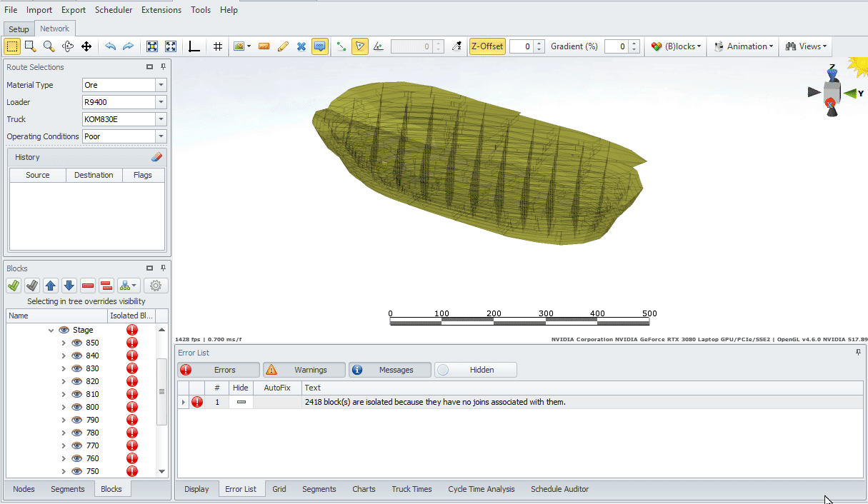Hide the Stage group via eye icon
This screenshot has width=868, height=504.
point(64,330)
